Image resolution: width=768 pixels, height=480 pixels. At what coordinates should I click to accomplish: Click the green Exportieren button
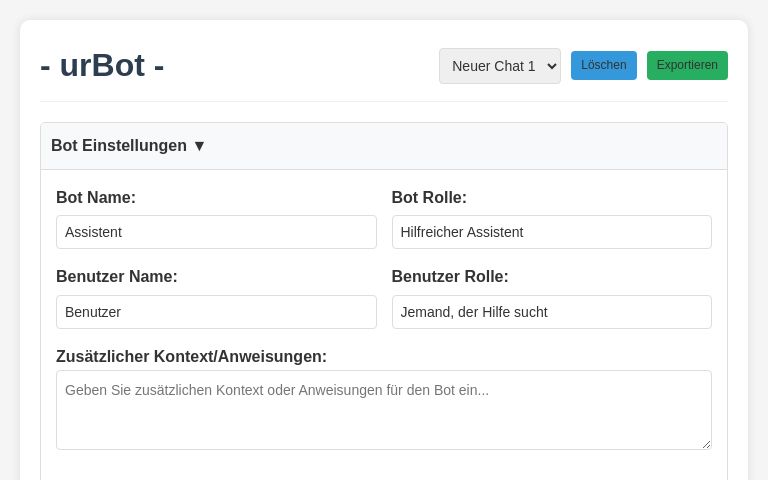[x=687, y=66]
